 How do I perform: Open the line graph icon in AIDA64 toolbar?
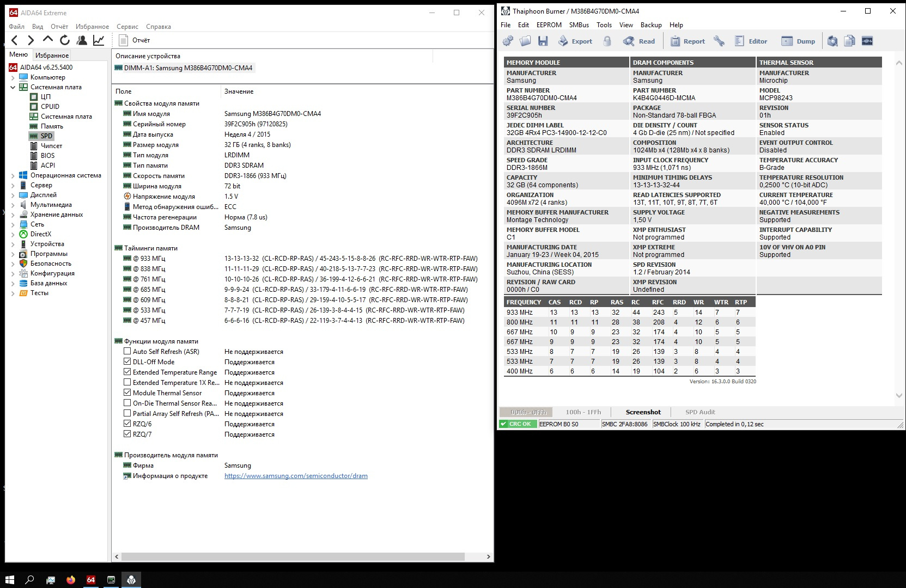99,40
